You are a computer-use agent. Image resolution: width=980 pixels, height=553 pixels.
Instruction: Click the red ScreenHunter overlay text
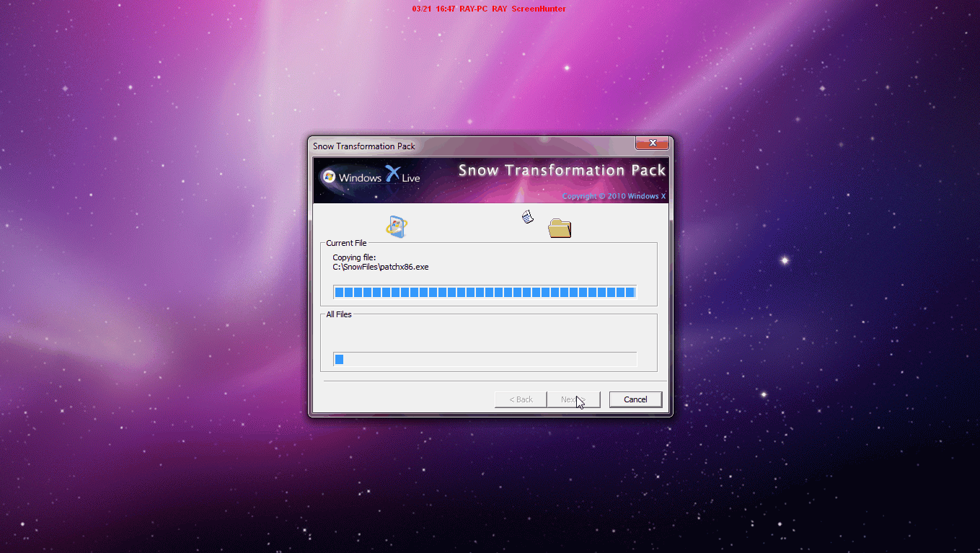pyautogui.click(x=489, y=9)
